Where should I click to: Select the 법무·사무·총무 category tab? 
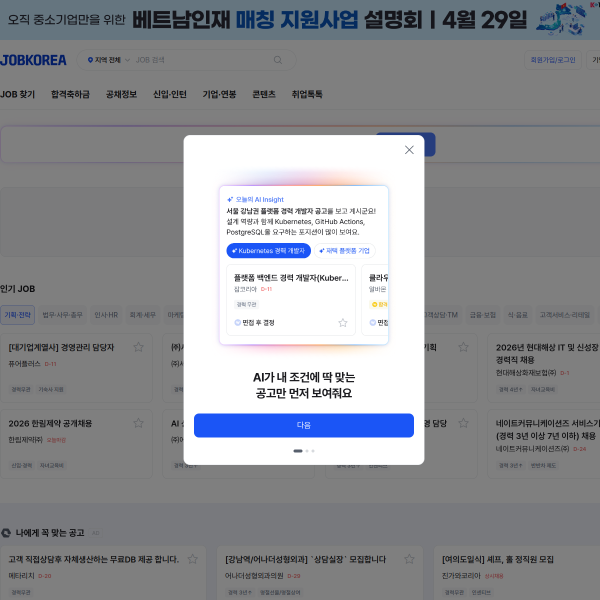pos(62,315)
